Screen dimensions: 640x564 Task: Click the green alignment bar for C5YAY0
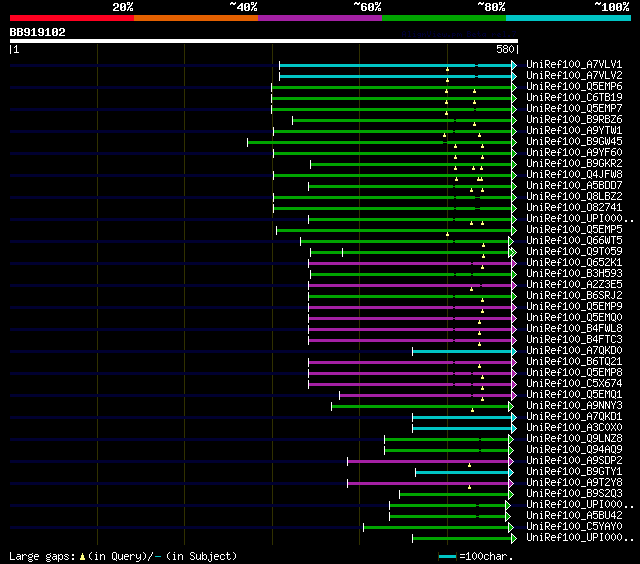pyautogui.click(x=436, y=528)
